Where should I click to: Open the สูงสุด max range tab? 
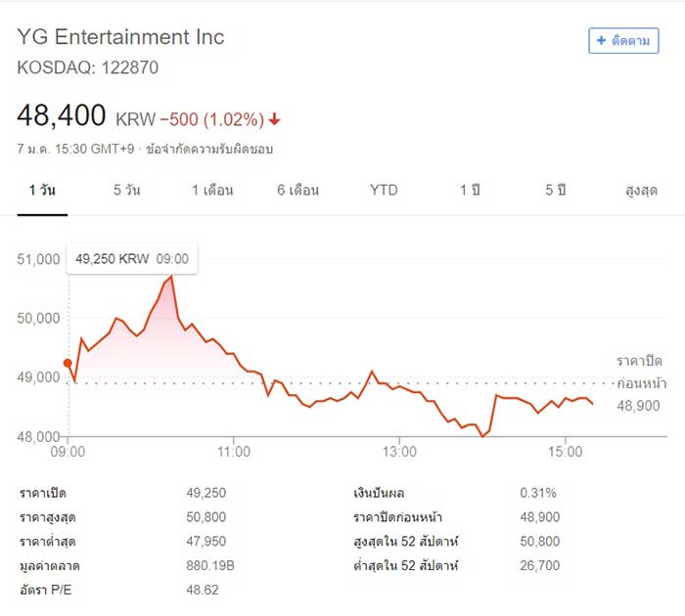pyautogui.click(x=641, y=191)
